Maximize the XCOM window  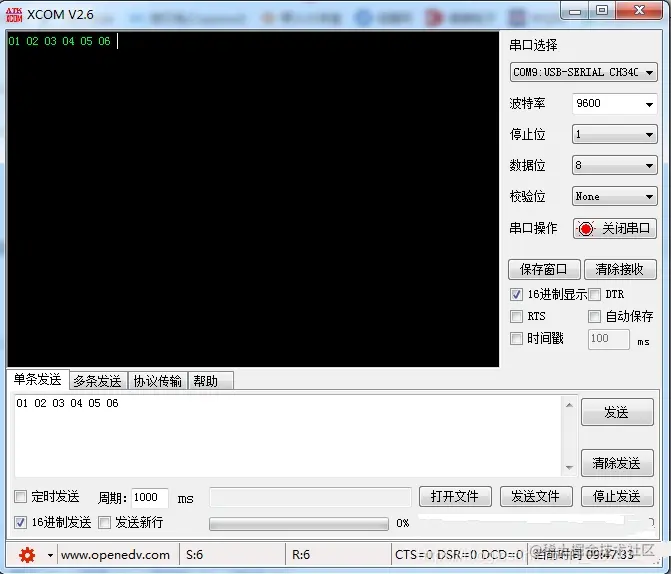coord(602,11)
